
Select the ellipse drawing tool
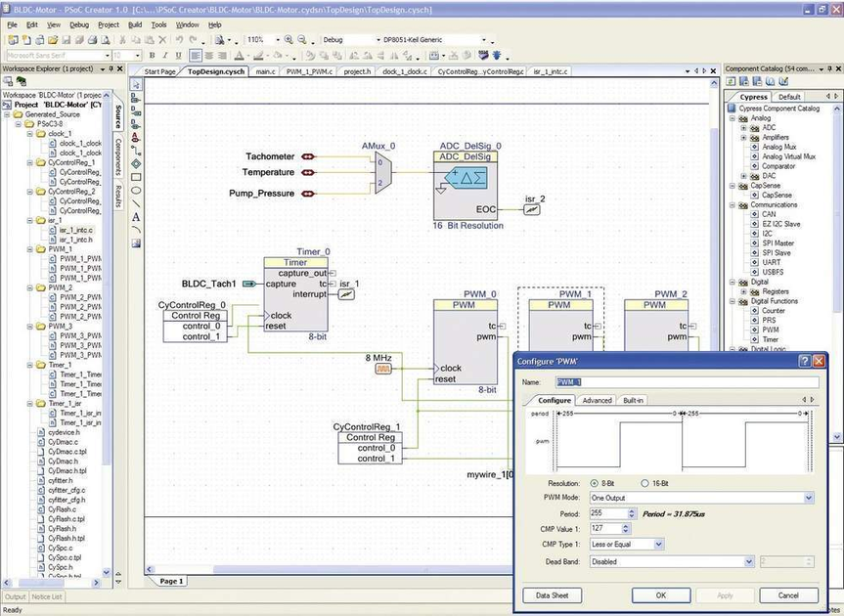[136, 190]
